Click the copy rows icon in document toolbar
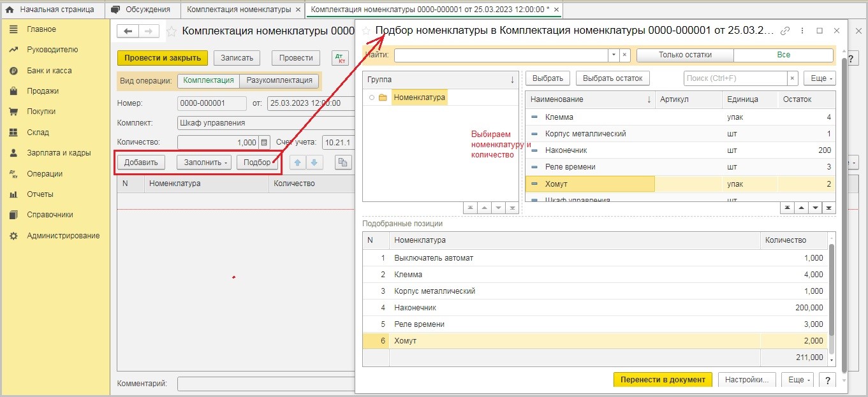This screenshot has width=868, height=397. click(x=344, y=162)
